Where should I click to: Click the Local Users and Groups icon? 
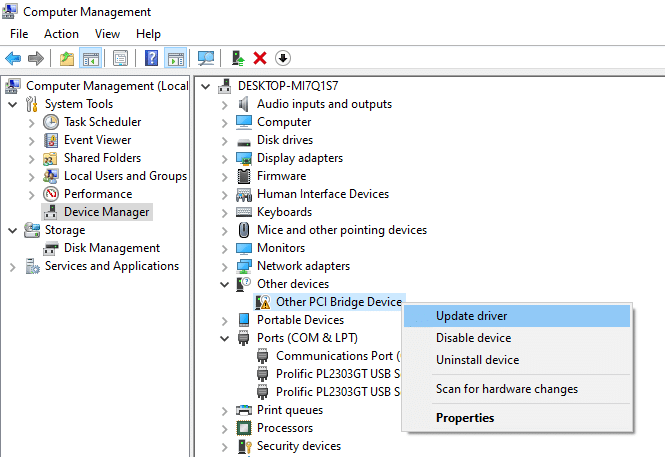pos(50,176)
